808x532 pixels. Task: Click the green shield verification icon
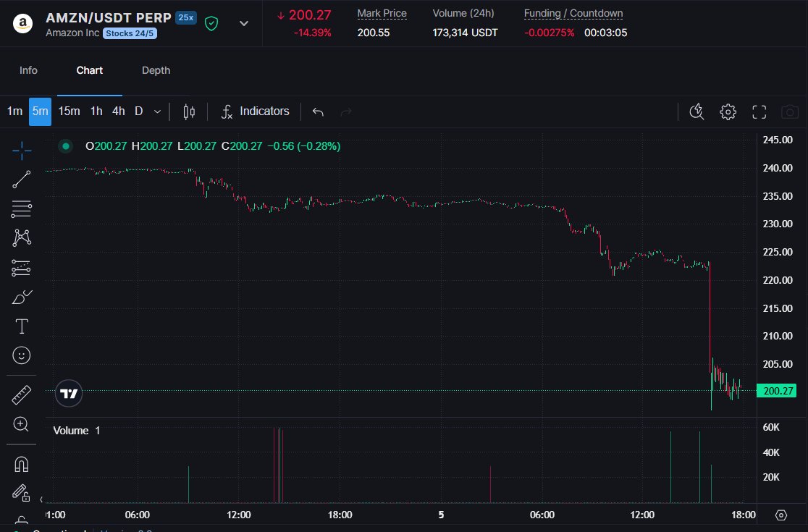pyautogui.click(x=211, y=23)
